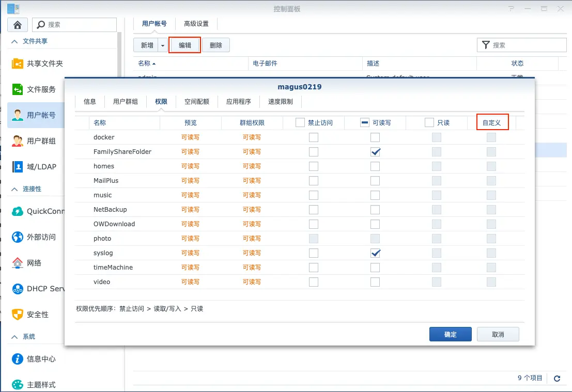Check 禁止访问 for music
The width and height of the screenshot is (572, 392).
(313, 195)
